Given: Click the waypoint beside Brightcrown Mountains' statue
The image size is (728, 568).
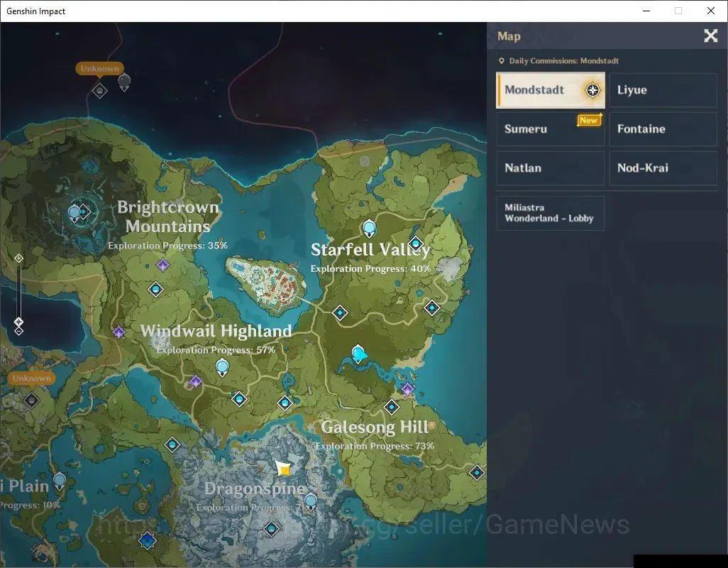Looking at the screenshot, I should pos(84,212).
